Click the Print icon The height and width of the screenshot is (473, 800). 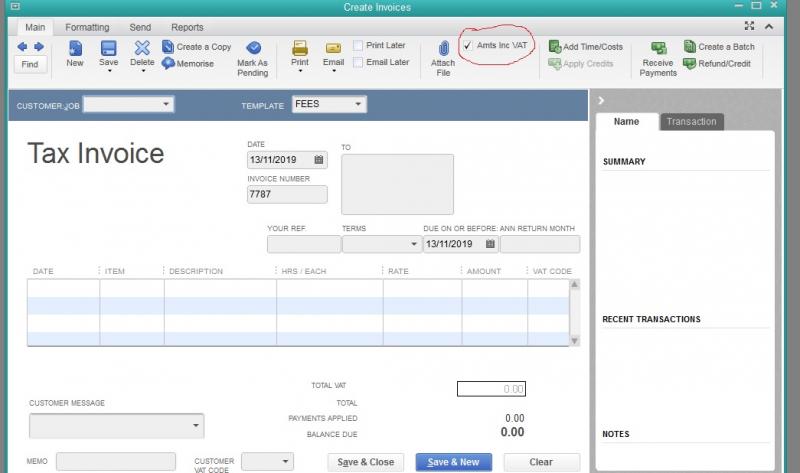(299, 48)
